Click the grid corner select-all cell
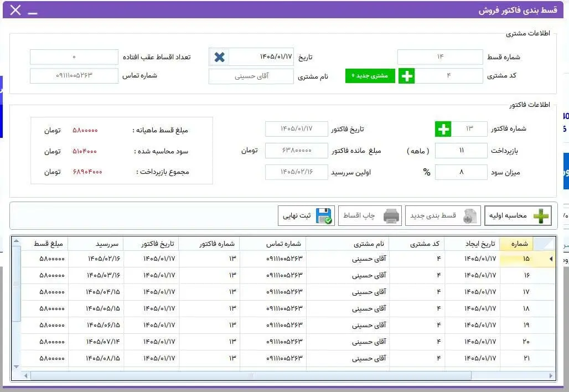569x392 pixels. [x=544, y=244]
